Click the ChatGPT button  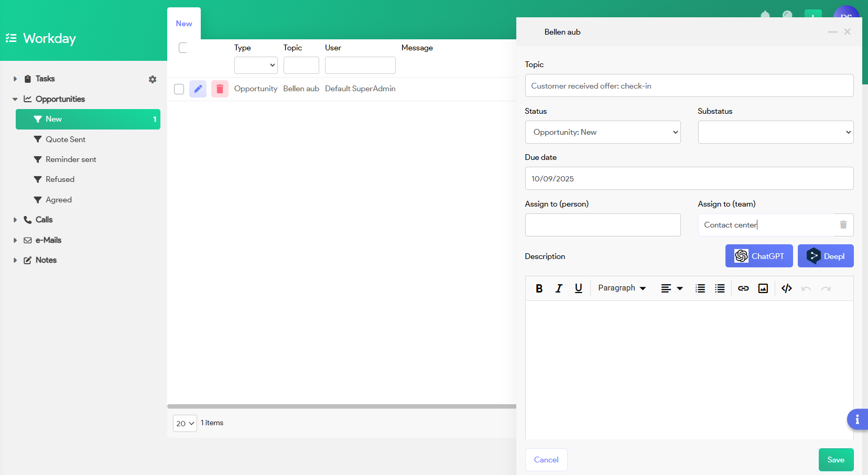tap(758, 256)
